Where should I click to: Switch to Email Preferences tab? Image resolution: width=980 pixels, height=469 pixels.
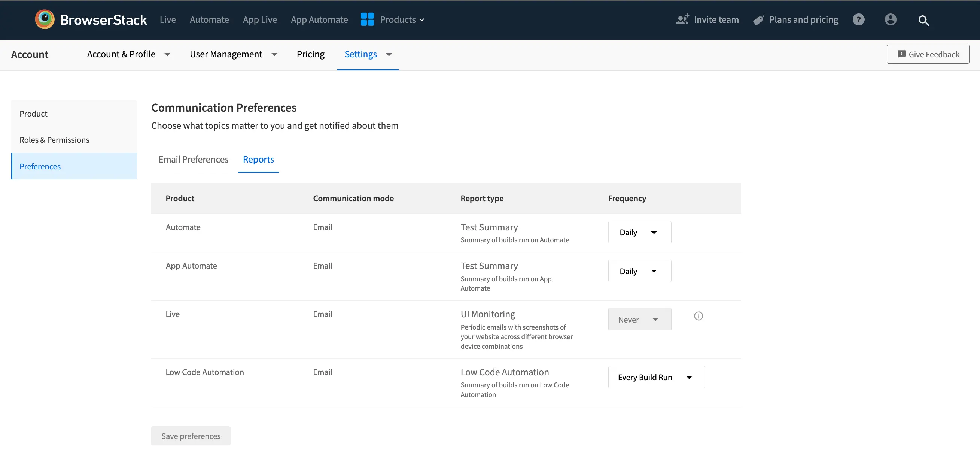193,160
